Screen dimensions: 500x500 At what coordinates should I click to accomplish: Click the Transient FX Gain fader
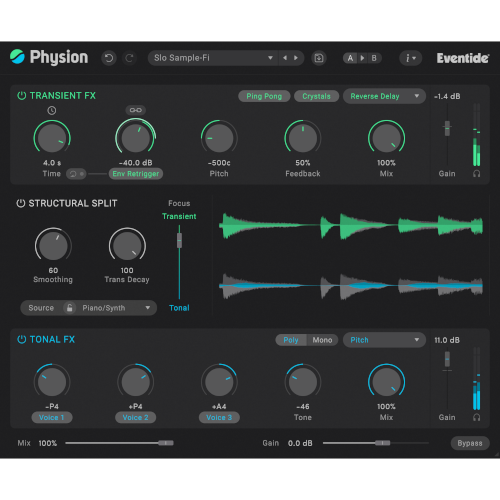coord(447,128)
